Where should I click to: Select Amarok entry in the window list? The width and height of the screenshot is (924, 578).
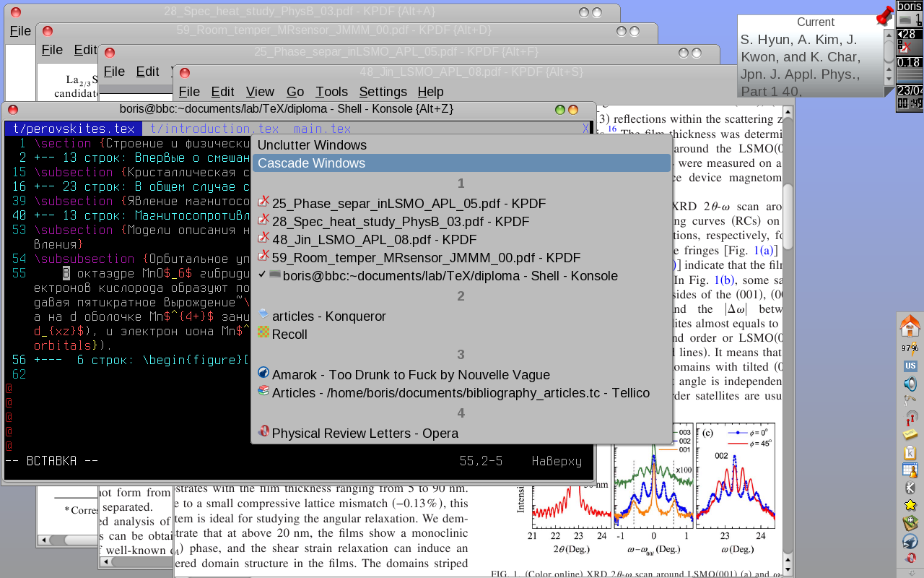(410, 375)
